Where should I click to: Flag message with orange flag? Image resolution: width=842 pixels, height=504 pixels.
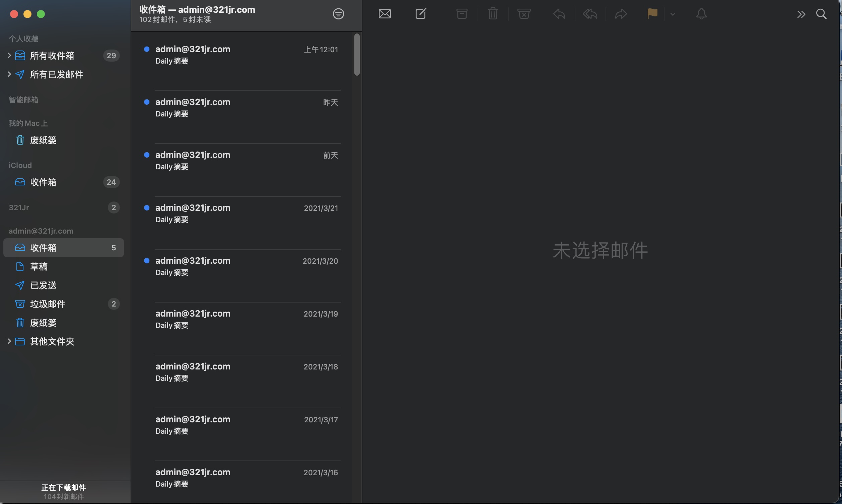(x=652, y=14)
